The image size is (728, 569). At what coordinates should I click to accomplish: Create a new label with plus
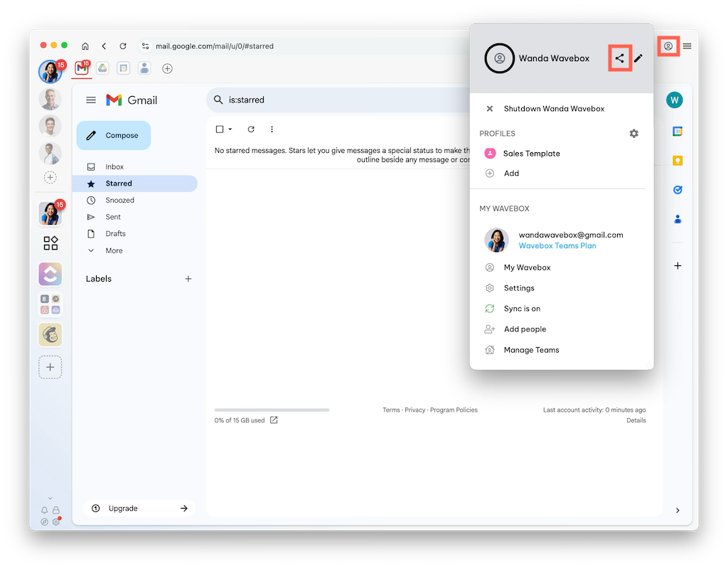point(188,279)
